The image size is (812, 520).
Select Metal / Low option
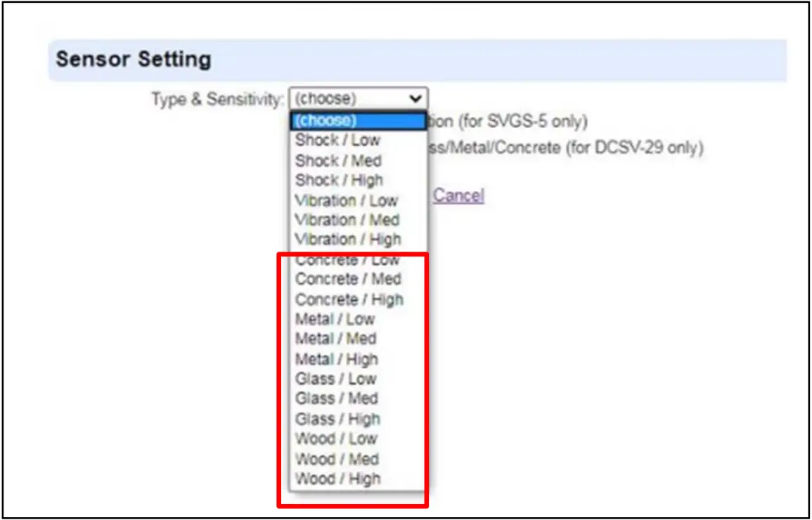pyautogui.click(x=335, y=319)
